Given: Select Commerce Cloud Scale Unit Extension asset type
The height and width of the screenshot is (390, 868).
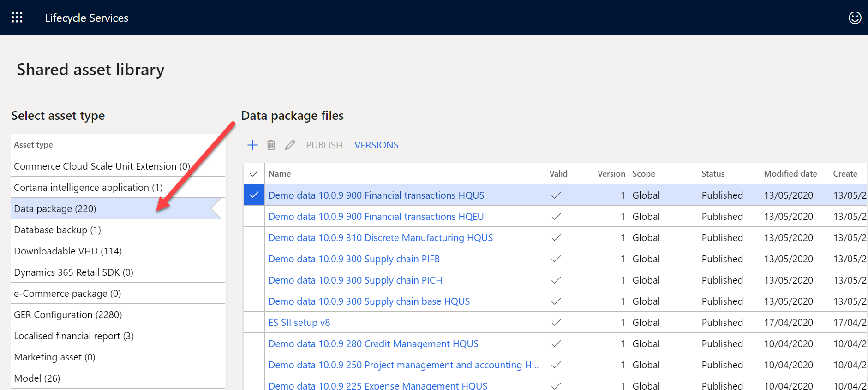Looking at the screenshot, I should [118, 166].
